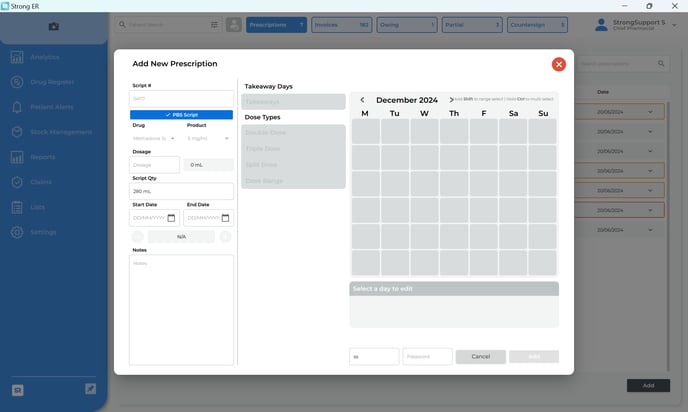688x412 pixels.
Task: Open the Drug dropdown
Action: pyautogui.click(x=154, y=138)
